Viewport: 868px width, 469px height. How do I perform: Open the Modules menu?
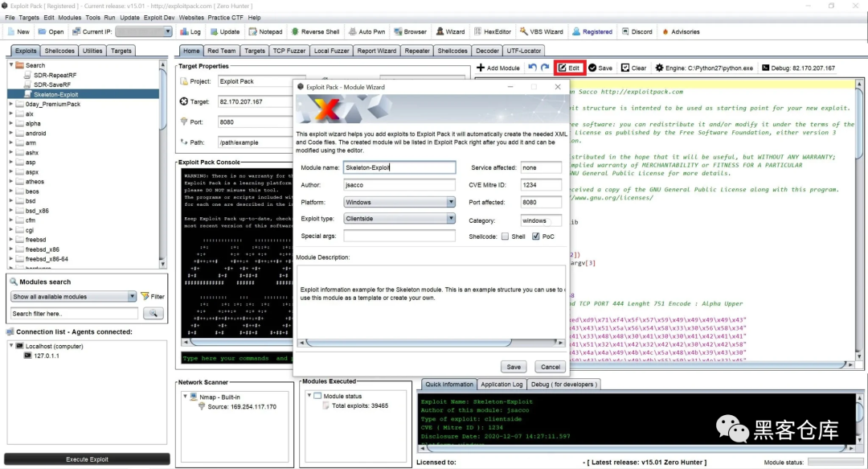tap(70, 17)
